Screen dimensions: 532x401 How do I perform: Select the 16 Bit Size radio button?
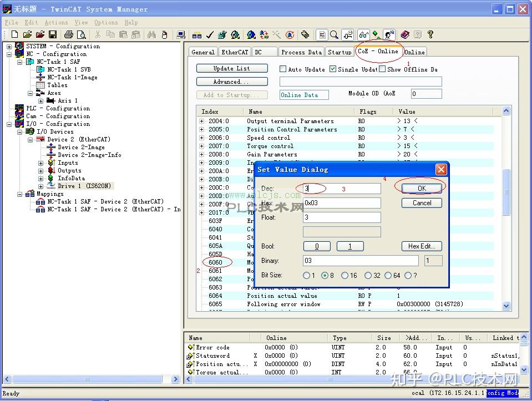coord(345,276)
